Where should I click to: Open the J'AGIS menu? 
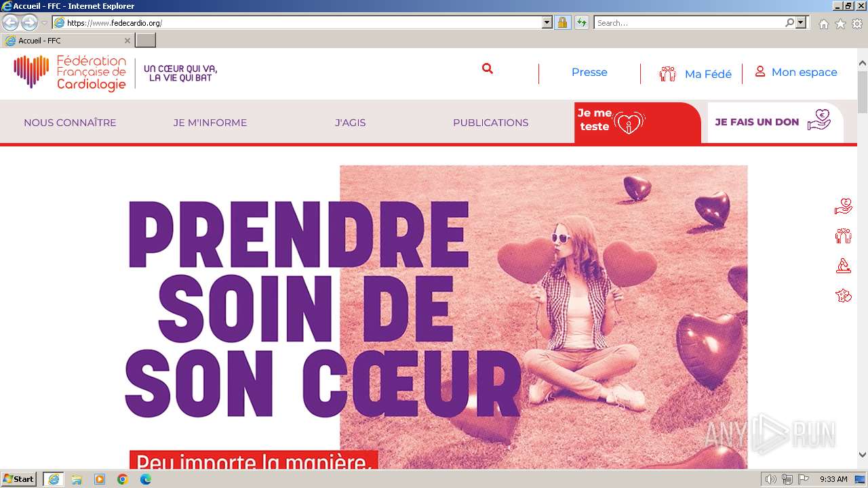pyautogui.click(x=350, y=123)
